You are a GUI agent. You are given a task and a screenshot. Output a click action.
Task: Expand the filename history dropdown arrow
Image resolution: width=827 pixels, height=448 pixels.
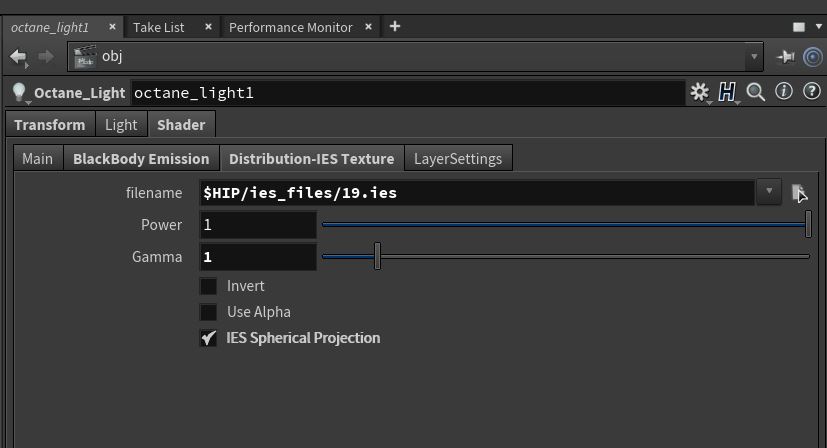pyautogui.click(x=769, y=192)
